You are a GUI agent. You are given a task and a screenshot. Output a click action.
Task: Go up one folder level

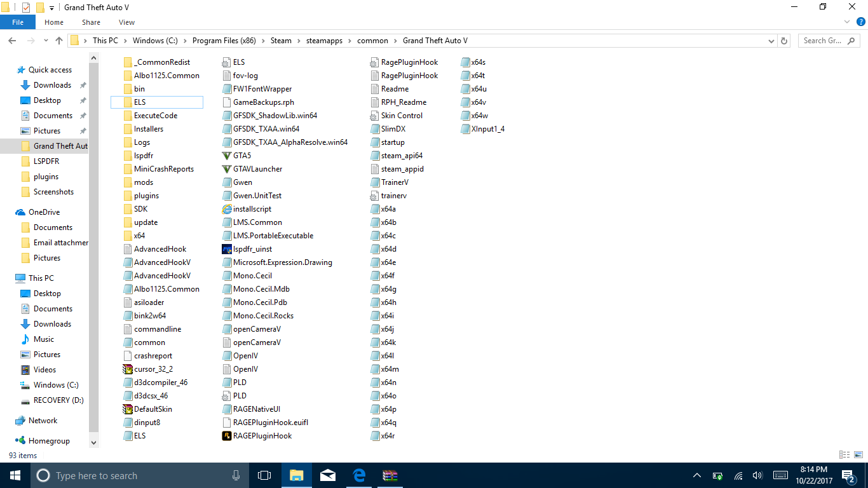tap(59, 41)
